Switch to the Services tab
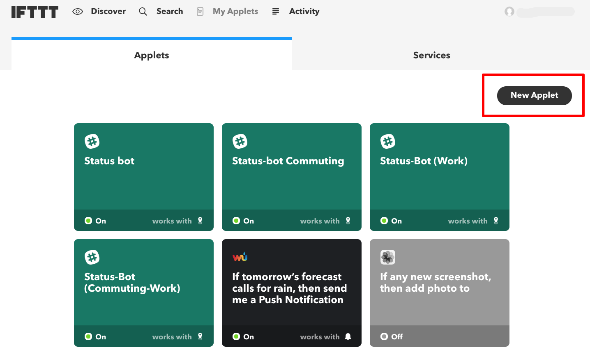Image resolution: width=590 pixels, height=364 pixels. [432, 55]
